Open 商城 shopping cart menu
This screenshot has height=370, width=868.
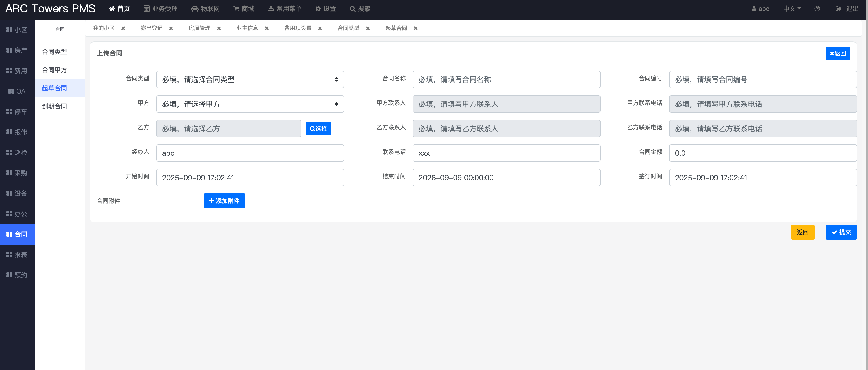[x=236, y=9]
